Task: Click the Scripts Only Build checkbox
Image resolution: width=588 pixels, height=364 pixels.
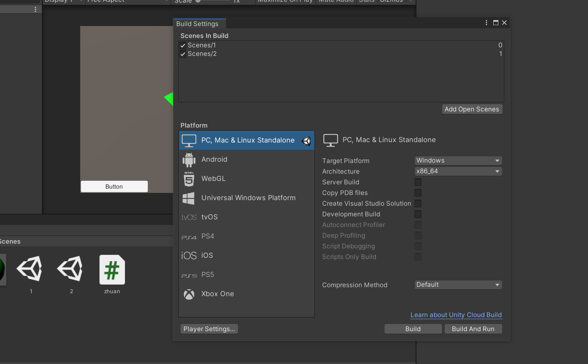Action: [x=418, y=257]
